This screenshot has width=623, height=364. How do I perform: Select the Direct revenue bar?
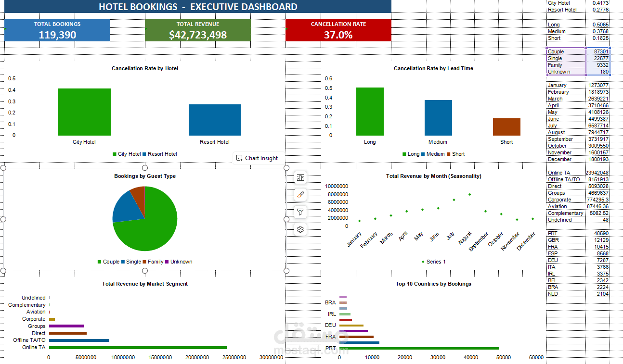click(68, 333)
